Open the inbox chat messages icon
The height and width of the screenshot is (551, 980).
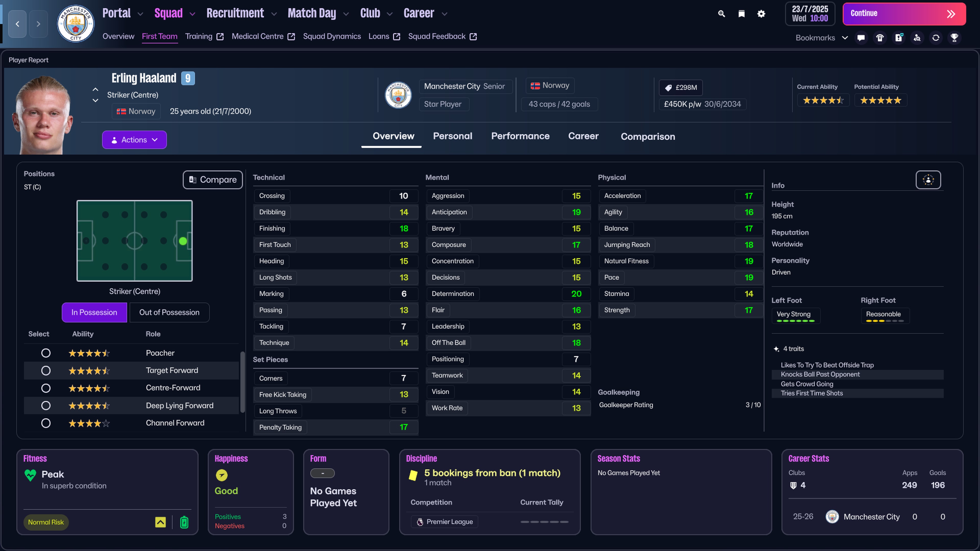[861, 38]
